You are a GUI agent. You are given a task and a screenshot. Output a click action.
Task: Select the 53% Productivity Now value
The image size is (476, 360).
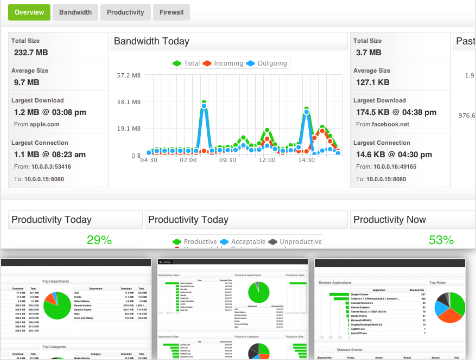441,240
